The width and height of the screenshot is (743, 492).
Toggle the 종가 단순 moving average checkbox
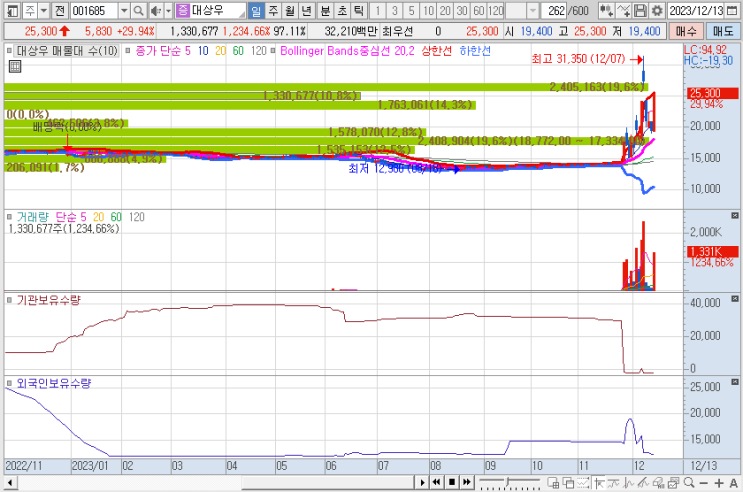[x=128, y=50]
